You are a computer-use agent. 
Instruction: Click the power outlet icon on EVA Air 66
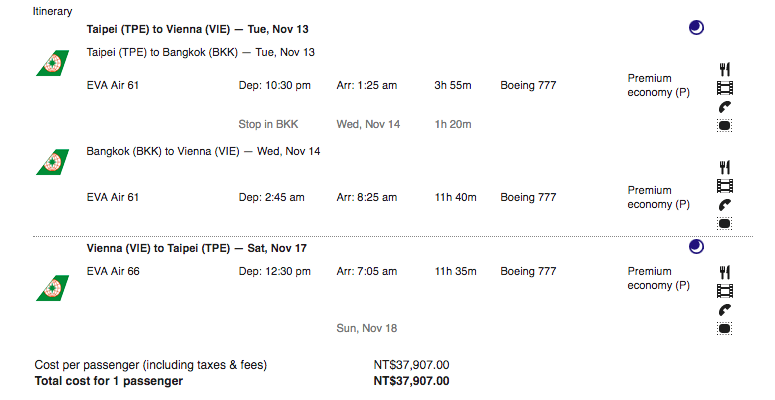(725, 328)
